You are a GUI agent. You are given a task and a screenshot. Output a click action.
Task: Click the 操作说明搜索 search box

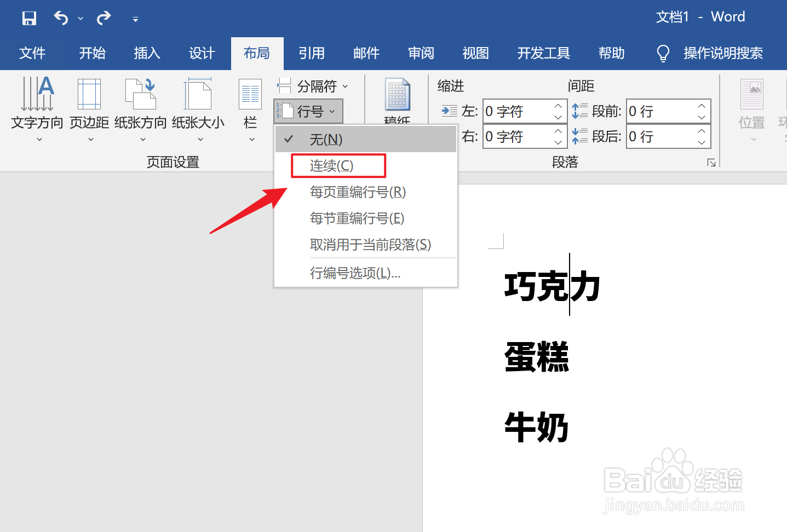pos(723,53)
